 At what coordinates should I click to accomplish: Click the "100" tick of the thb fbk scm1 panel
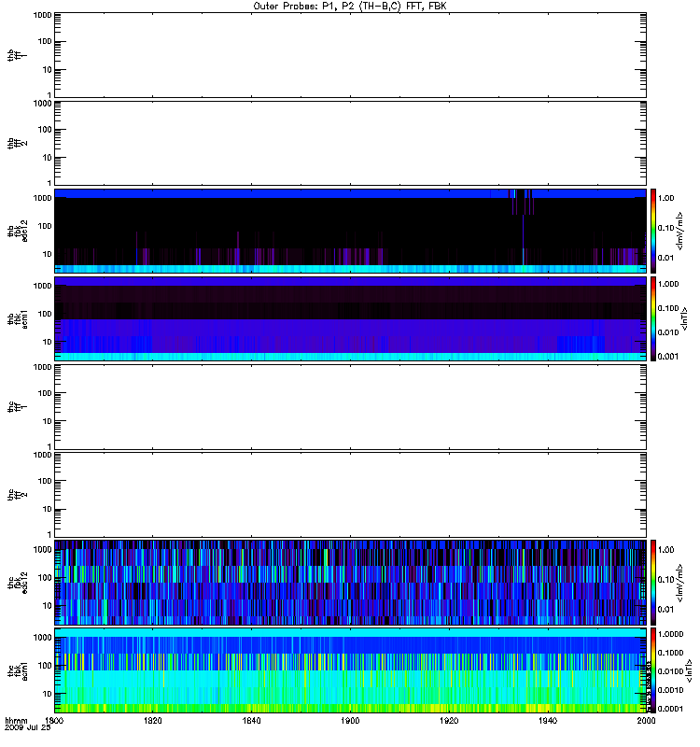point(45,314)
